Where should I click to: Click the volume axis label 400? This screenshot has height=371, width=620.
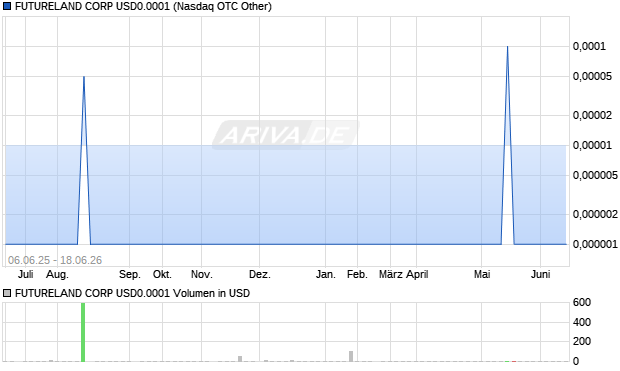(x=582, y=322)
